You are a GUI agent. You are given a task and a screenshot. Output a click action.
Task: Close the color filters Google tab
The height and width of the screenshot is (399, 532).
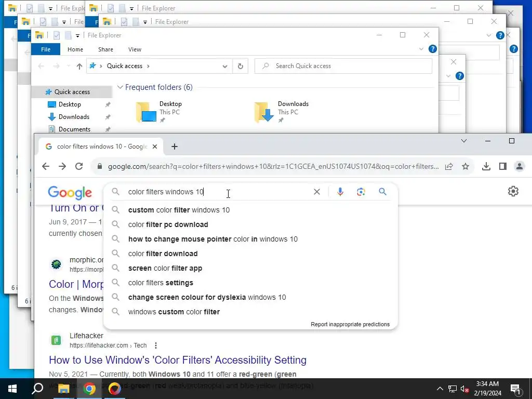155,147
